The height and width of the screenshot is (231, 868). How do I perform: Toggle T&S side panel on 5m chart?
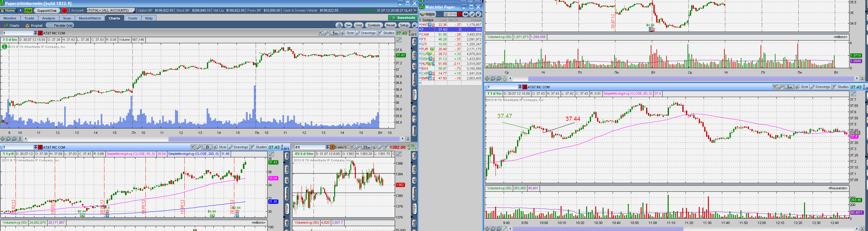pos(415,56)
